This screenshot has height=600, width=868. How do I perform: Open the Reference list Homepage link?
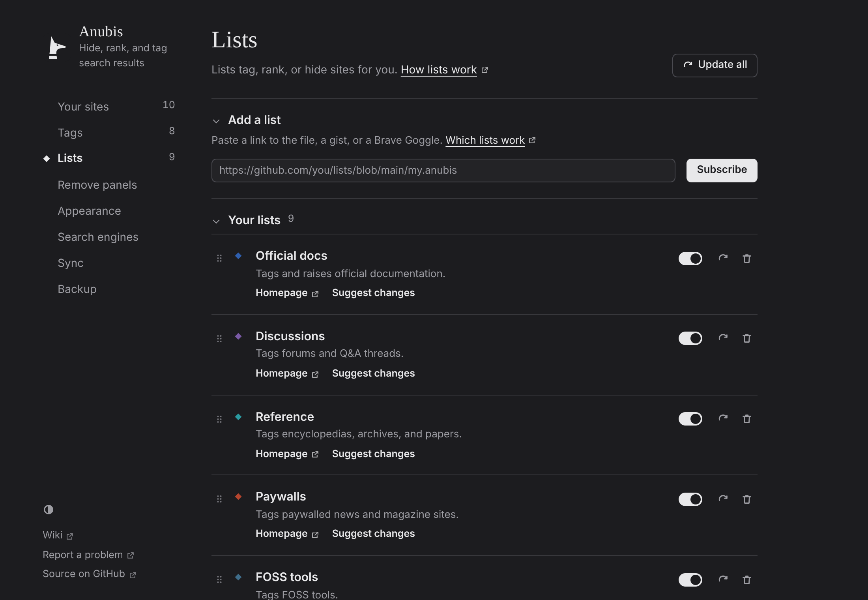point(287,454)
